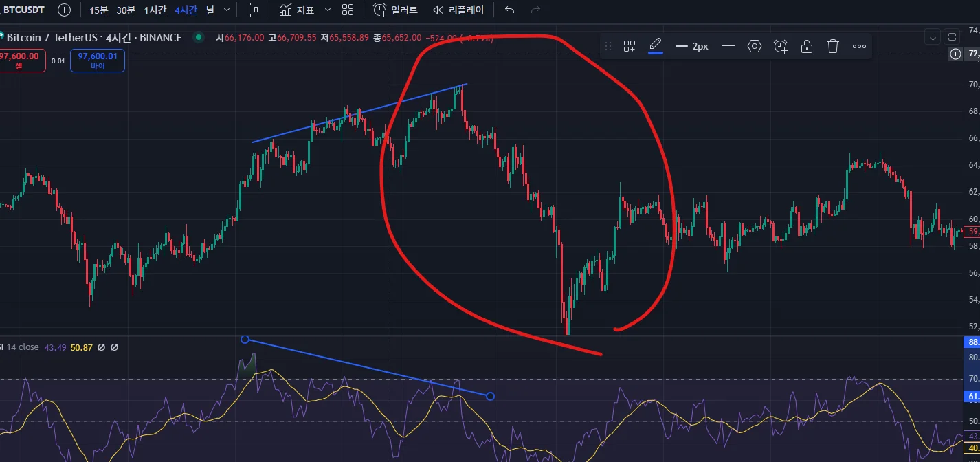Open drawing templates in the floating toolbar
Image resolution: width=980 pixels, height=462 pixels.
tap(630, 46)
